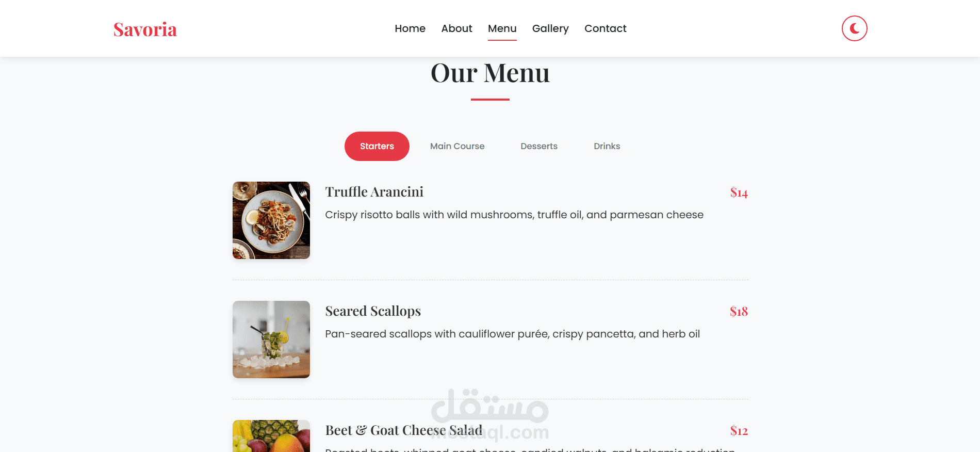Click the Our Menu heading
The width and height of the screenshot is (980, 452).
[490, 73]
